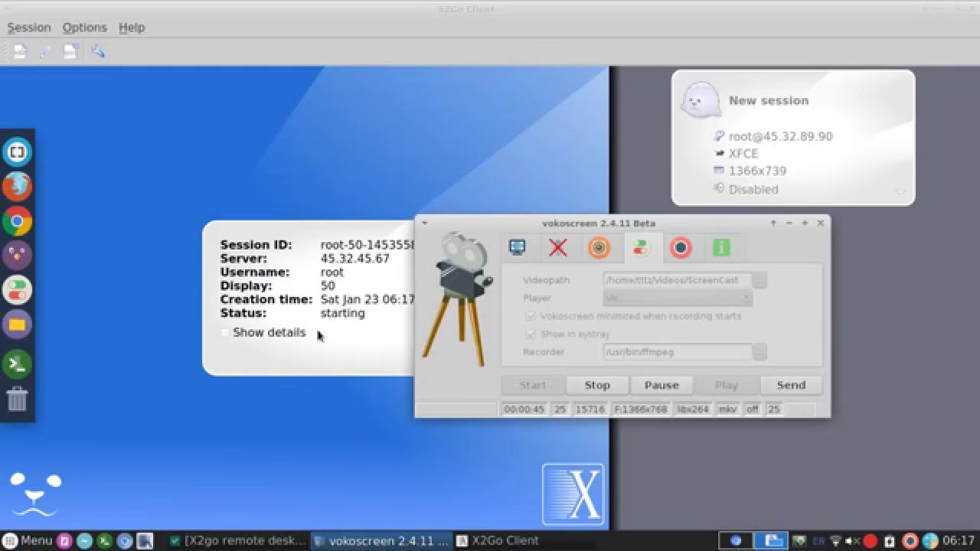The height and width of the screenshot is (551, 980).
Task: Open vokoscreen audio tab with red X
Action: pos(558,248)
